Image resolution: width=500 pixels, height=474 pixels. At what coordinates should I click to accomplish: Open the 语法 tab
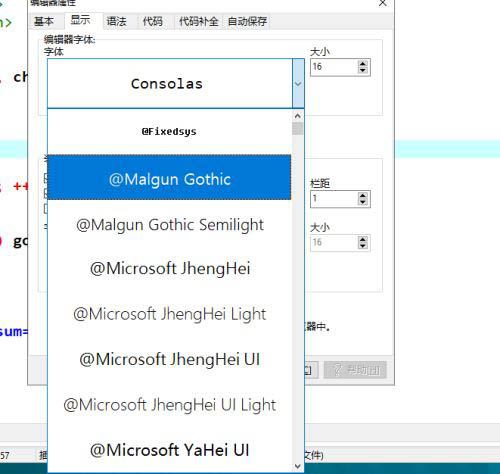[x=116, y=21]
